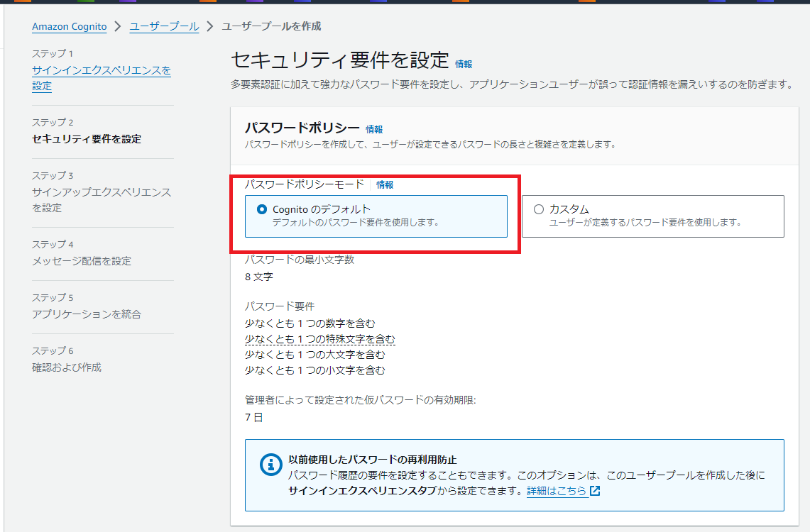Image resolution: width=810 pixels, height=532 pixels.
Task: Click heading セキュリティ要件を設定
Action: click(x=339, y=60)
